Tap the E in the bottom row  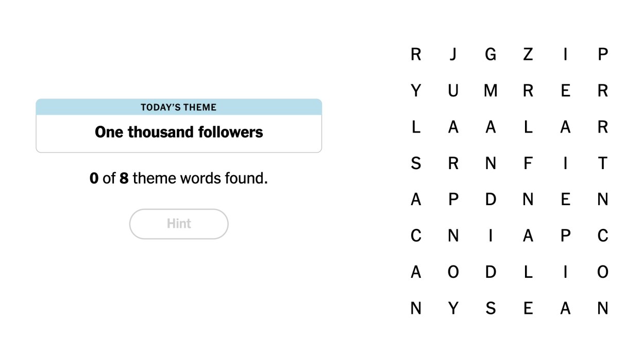(x=528, y=308)
